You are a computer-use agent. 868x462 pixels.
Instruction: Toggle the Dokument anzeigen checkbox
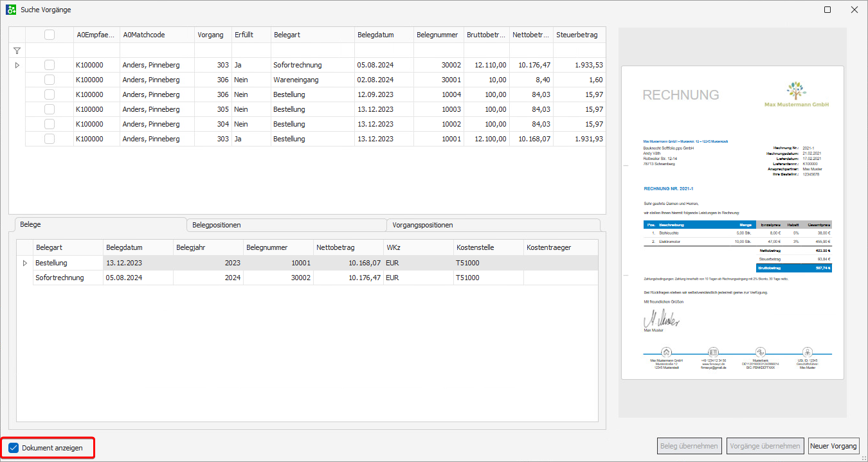pos(14,448)
